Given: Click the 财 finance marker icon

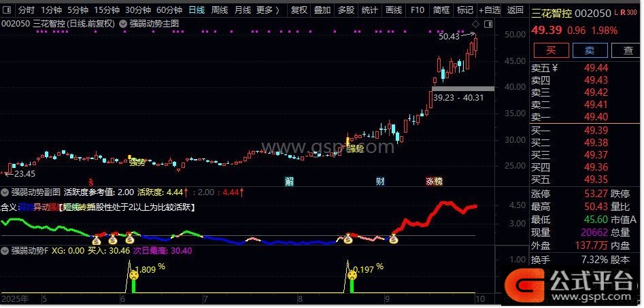Looking at the screenshot, I should pos(380,182).
